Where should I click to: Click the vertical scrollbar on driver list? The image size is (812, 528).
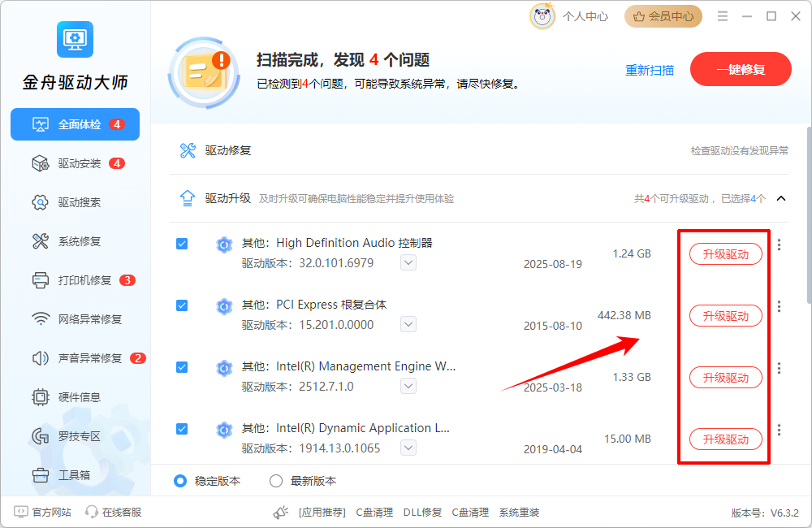tap(809, 215)
